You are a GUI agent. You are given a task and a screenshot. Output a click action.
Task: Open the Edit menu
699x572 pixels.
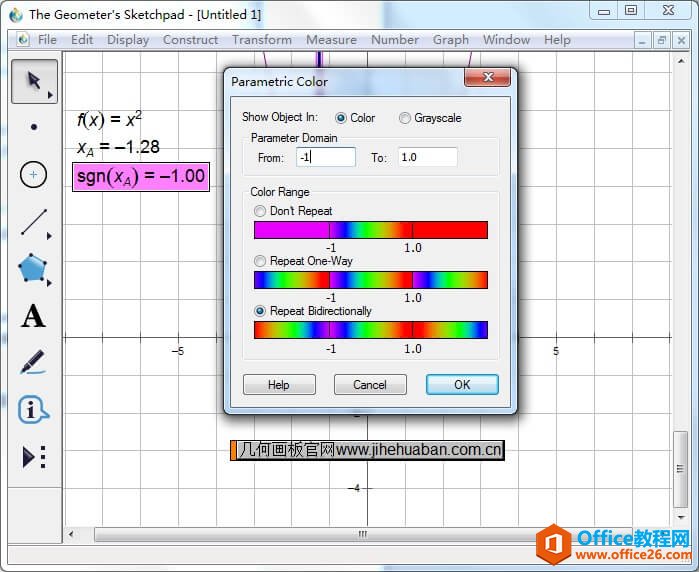point(82,40)
